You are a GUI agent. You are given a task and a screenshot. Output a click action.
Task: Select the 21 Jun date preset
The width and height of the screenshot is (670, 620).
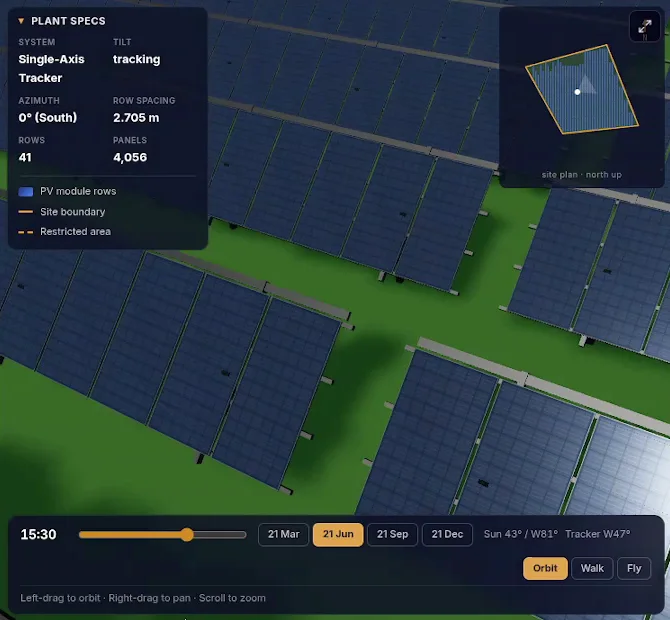(338, 534)
